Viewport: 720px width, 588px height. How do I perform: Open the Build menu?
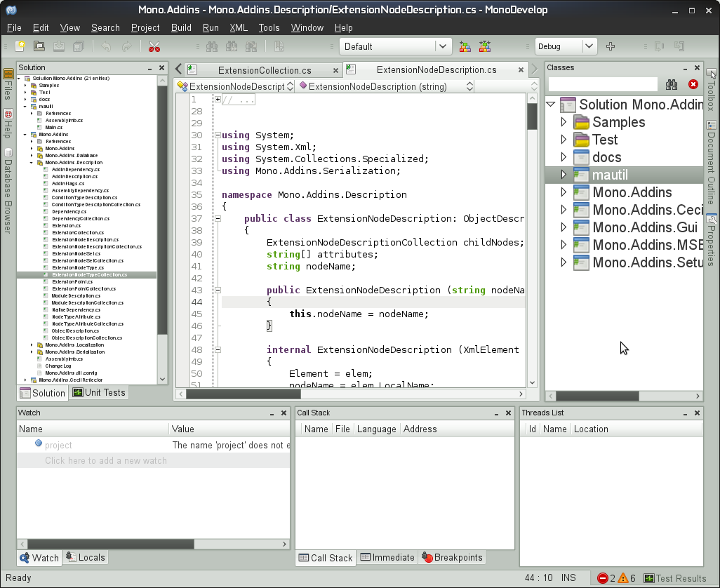tap(181, 27)
